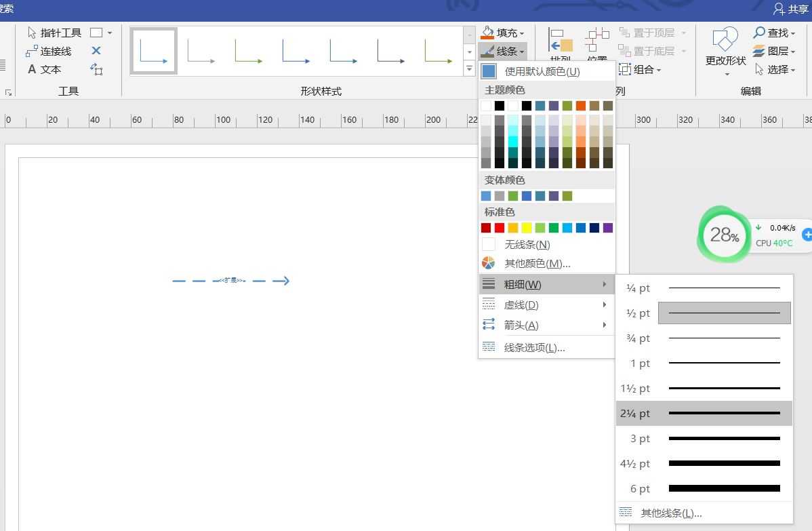Set line weight to 1 pt
Screen dimensions: 812x531
(x=704, y=363)
